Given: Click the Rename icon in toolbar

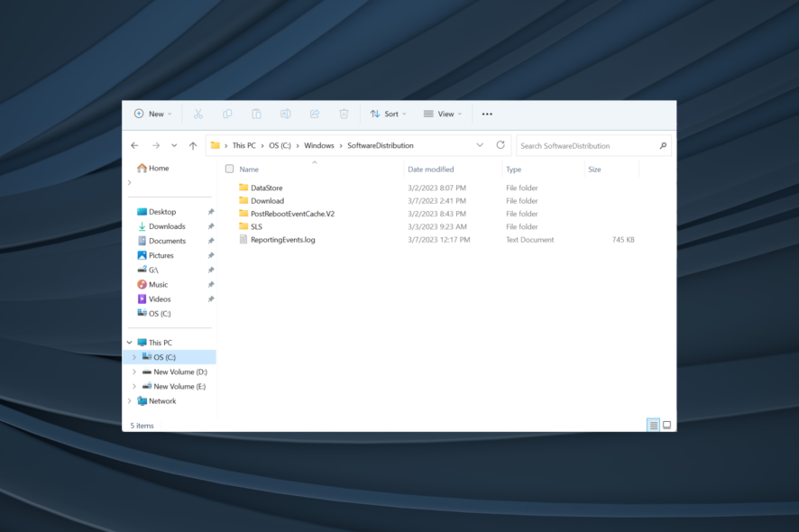Looking at the screenshot, I should pos(285,115).
